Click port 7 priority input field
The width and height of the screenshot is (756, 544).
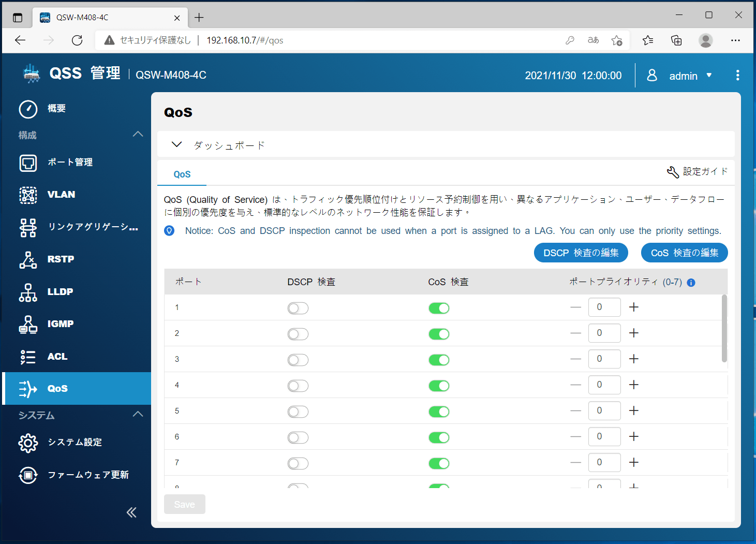coord(604,463)
